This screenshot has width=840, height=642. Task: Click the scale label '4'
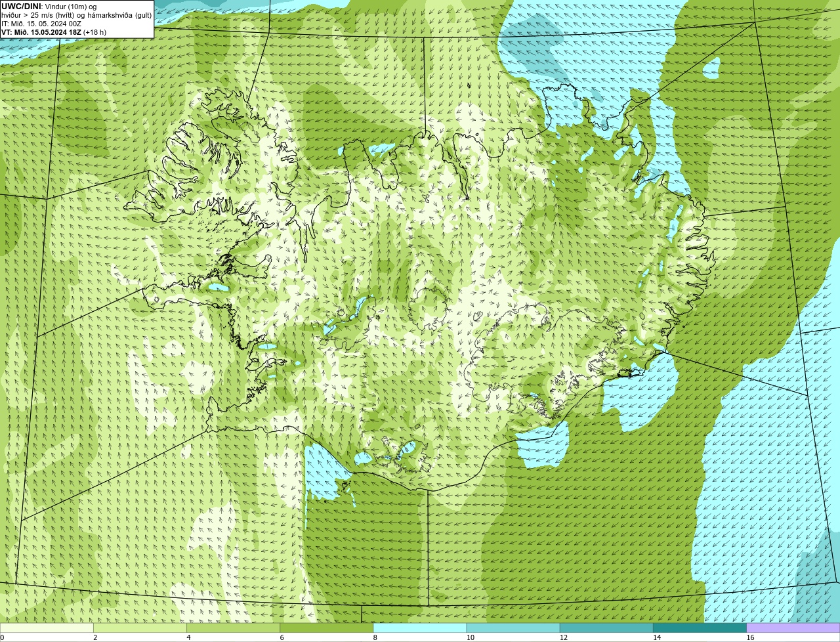coord(188,637)
